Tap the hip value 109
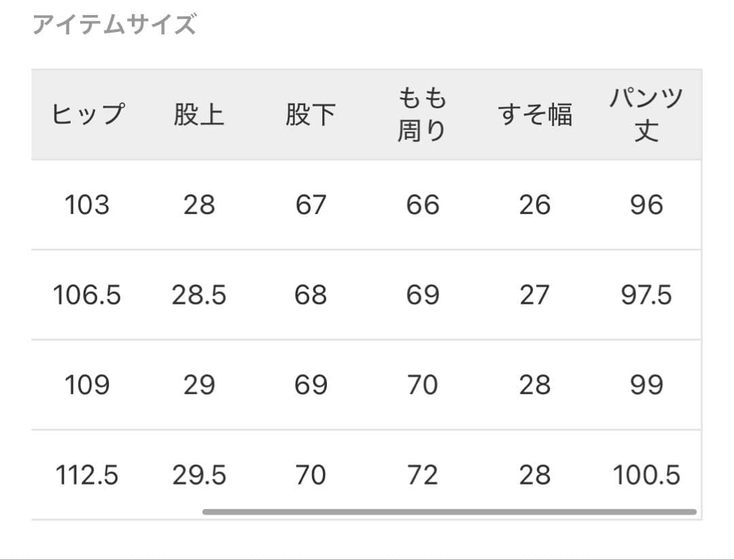This screenshot has width=734, height=560. [87, 385]
